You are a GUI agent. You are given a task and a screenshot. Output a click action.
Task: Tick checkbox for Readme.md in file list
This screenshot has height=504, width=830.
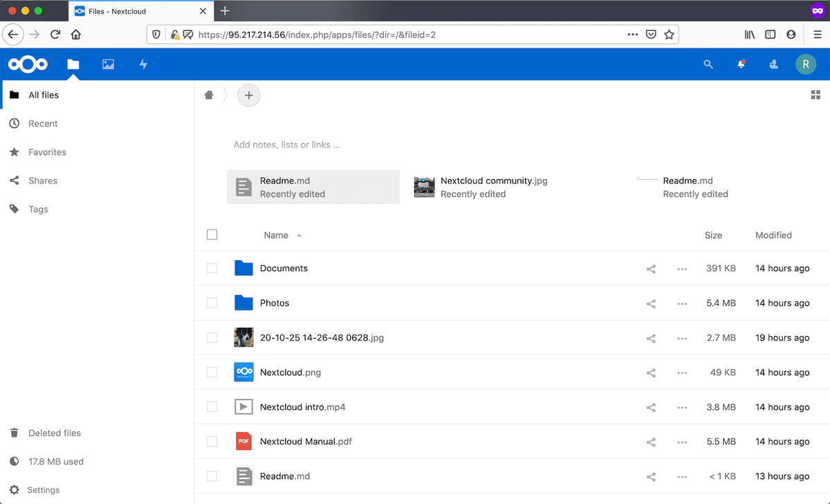pos(212,476)
